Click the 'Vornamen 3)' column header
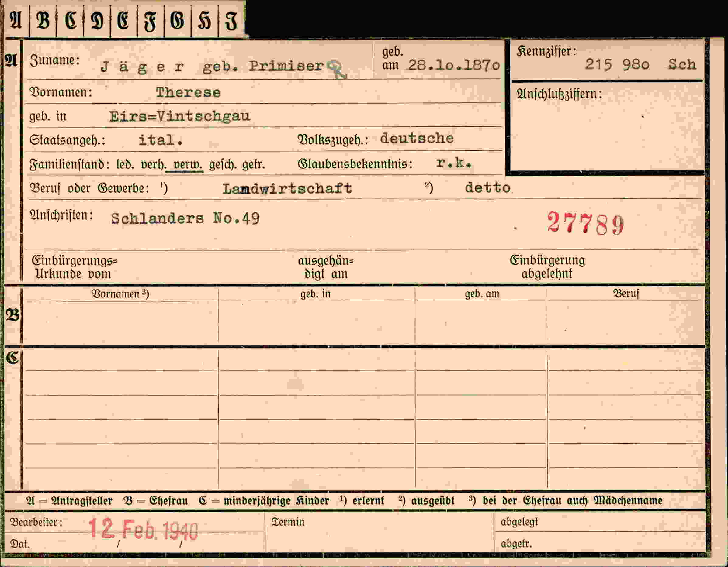 (x=120, y=294)
